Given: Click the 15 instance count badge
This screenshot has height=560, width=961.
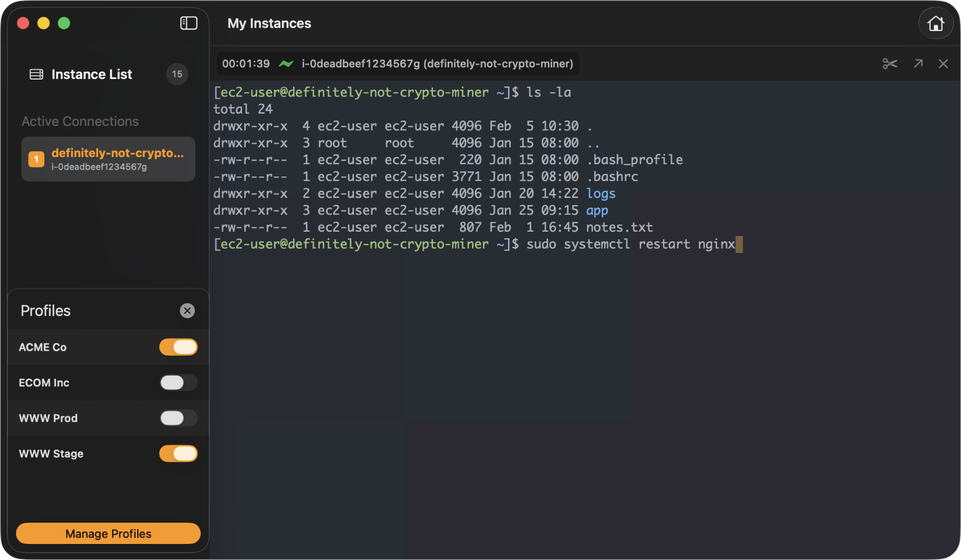Looking at the screenshot, I should point(177,74).
